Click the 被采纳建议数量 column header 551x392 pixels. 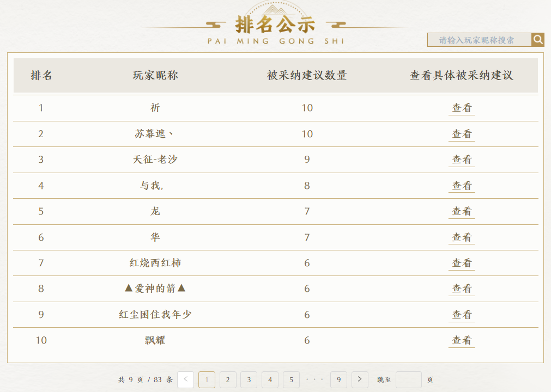pyautogui.click(x=307, y=75)
